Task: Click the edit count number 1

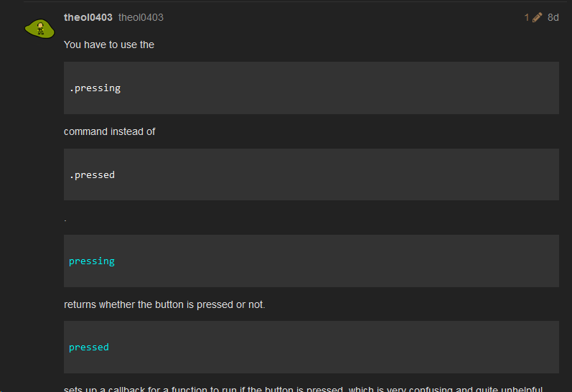Action: coord(526,17)
